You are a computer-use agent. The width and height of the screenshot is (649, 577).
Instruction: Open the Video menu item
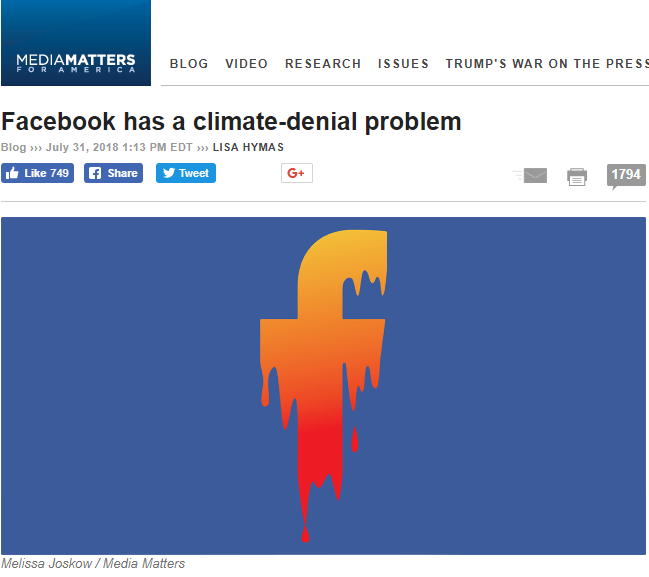click(x=246, y=64)
